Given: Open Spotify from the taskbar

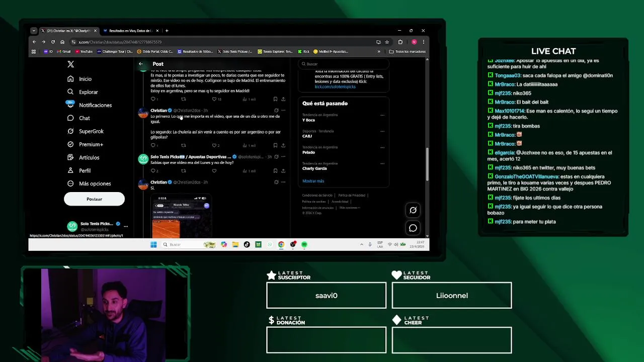Looking at the screenshot, I should pyautogui.click(x=304, y=245).
